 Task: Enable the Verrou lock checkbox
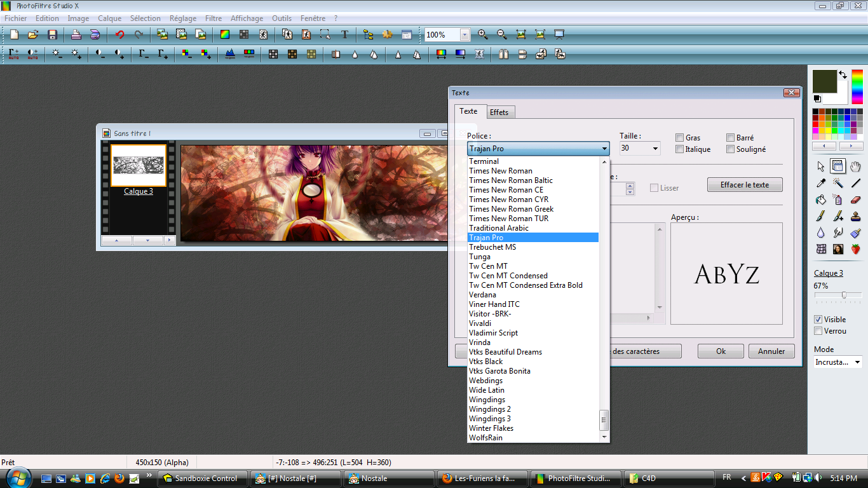pyautogui.click(x=818, y=331)
